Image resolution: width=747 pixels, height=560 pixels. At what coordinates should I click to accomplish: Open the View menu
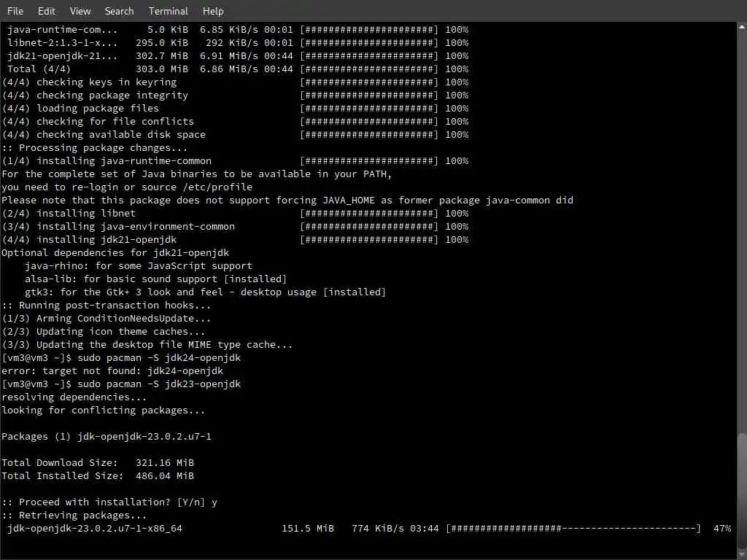coord(80,11)
